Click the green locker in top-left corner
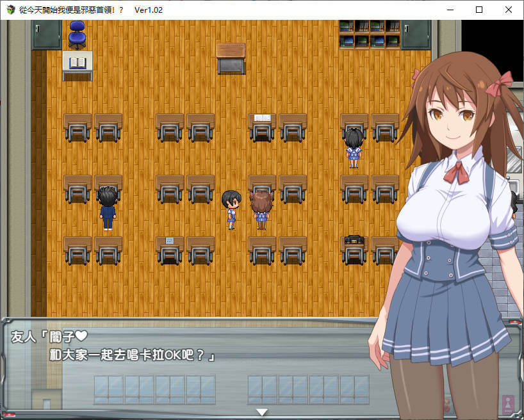Screen dimensions: 524x420 pos(47,34)
